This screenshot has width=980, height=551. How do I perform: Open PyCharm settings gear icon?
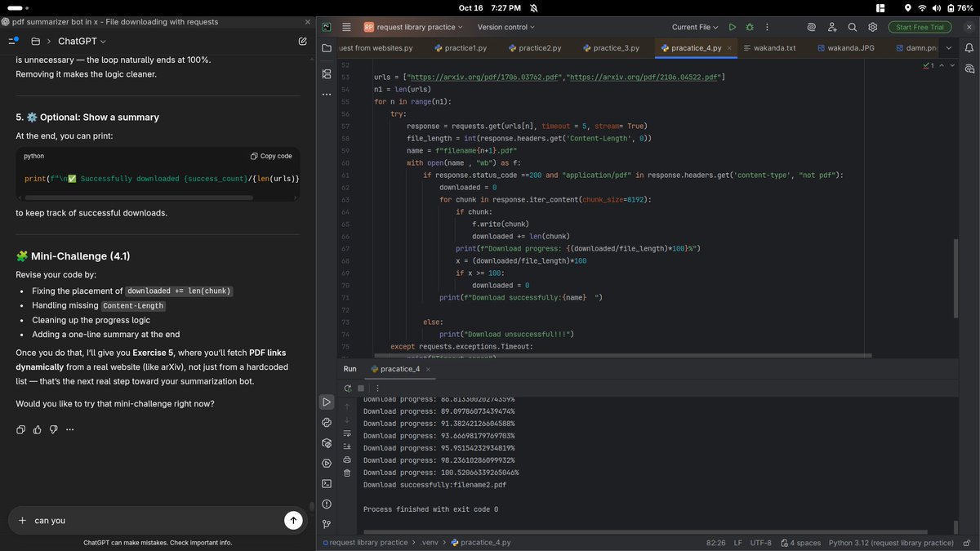[x=872, y=27]
